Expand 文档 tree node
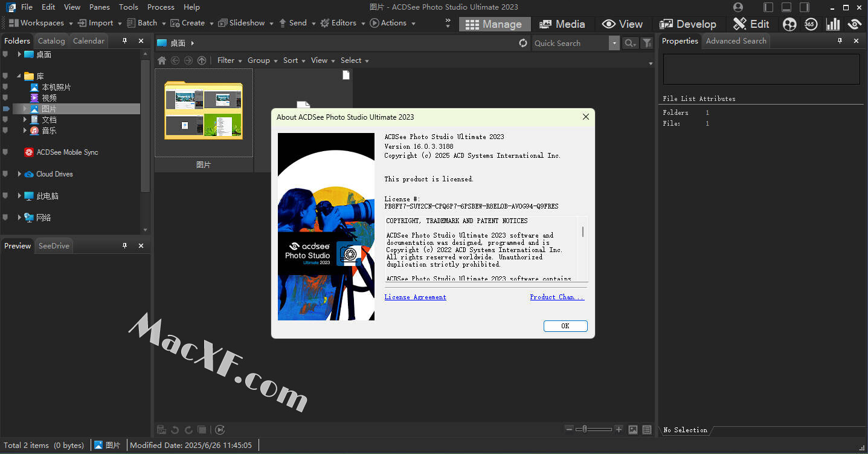Image resolution: width=868 pixels, height=454 pixels. (x=25, y=120)
